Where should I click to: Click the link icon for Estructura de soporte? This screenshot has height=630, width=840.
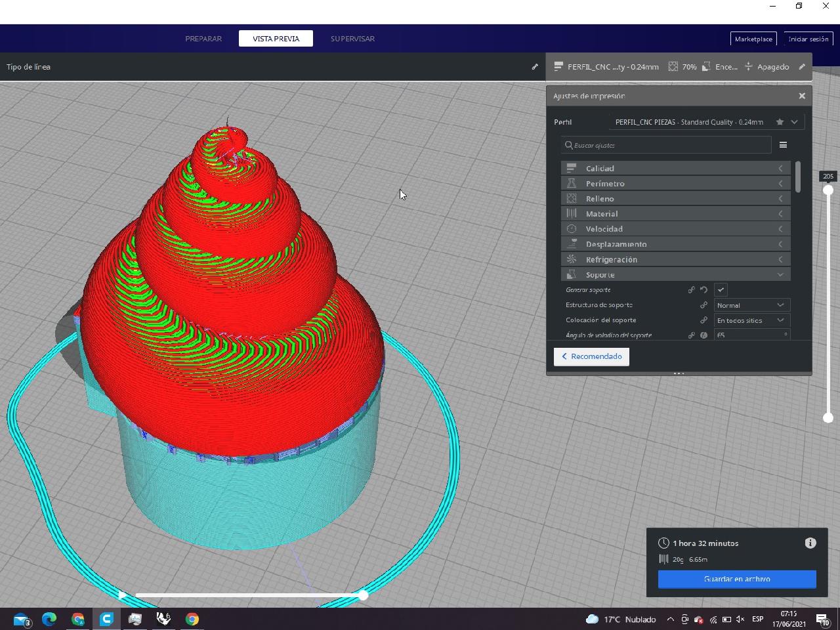coord(703,305)
